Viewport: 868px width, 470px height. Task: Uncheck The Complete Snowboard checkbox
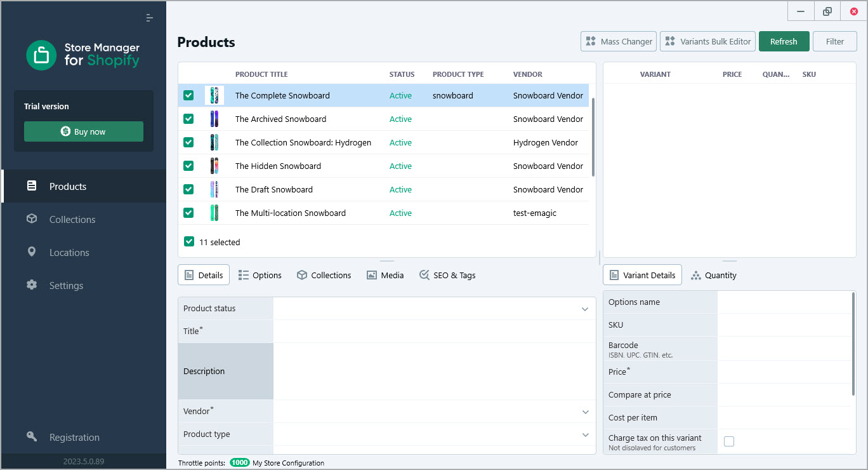pyautogui.click(x=188, y=95)
